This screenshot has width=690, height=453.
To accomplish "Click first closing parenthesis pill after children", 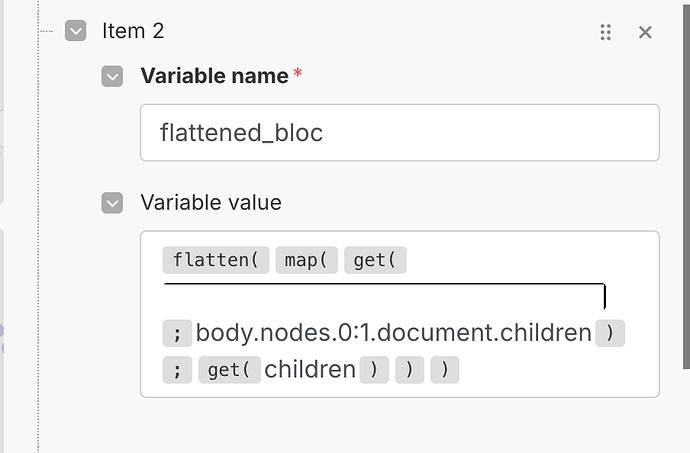I will [x=374, y=370].
